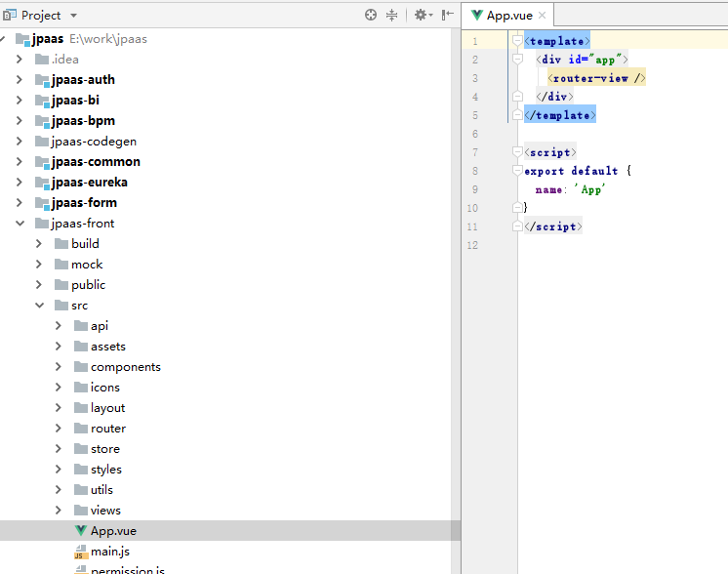Click the jpaas-common module folder icon
The image size is (728, 574).
pyautogui.click(x=42, y=162)
